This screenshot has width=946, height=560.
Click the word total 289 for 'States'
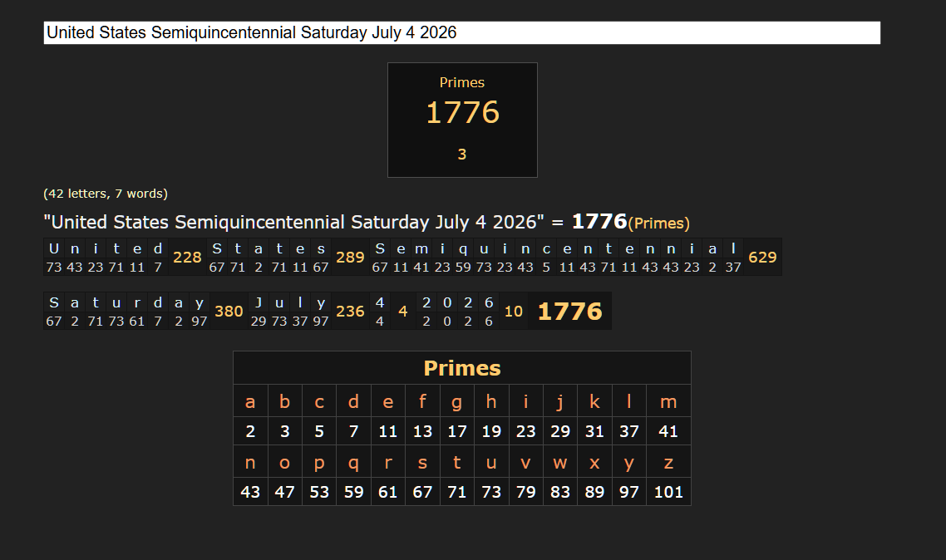(350, 258)
